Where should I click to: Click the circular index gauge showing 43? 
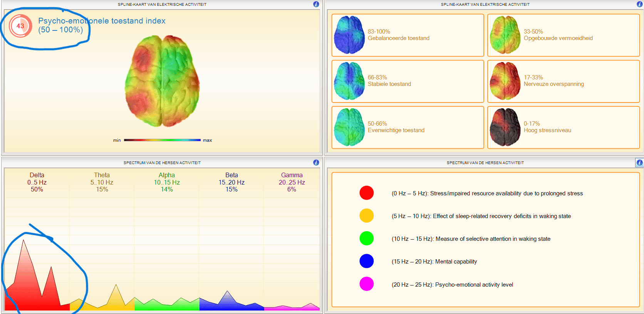20,26
